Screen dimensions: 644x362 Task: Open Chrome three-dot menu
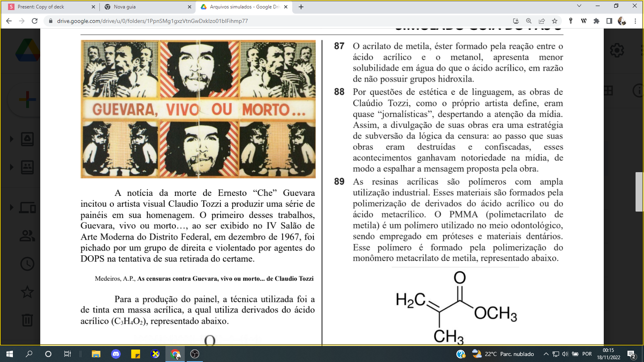(636, 21)
